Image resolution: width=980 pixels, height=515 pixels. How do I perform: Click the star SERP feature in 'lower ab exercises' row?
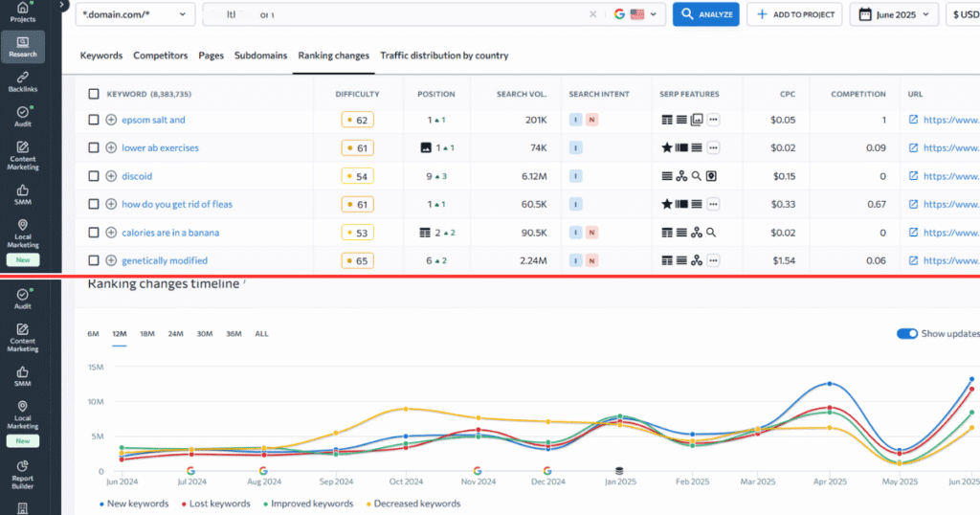click(x=667, y=147)
